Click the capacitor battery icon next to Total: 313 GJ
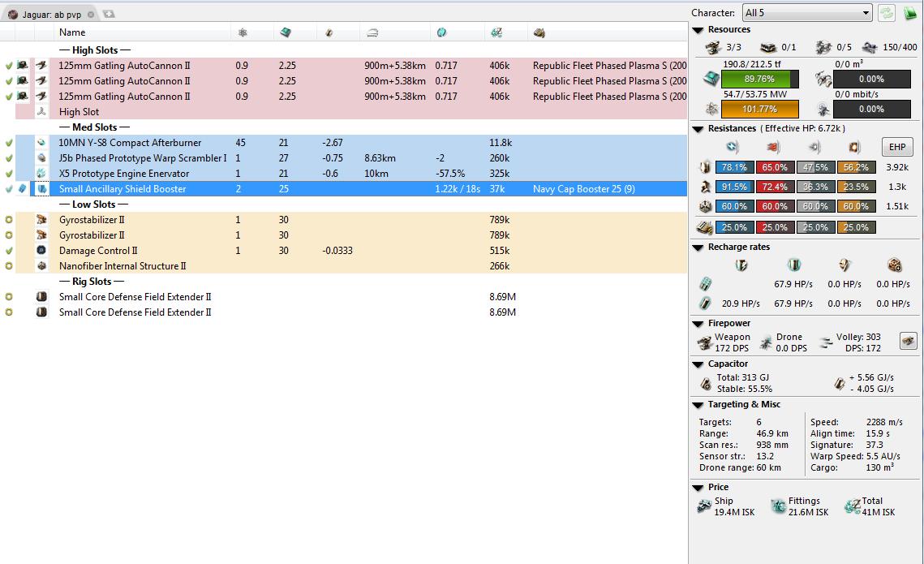Viewport: 924px width, 564px height. 706,384
